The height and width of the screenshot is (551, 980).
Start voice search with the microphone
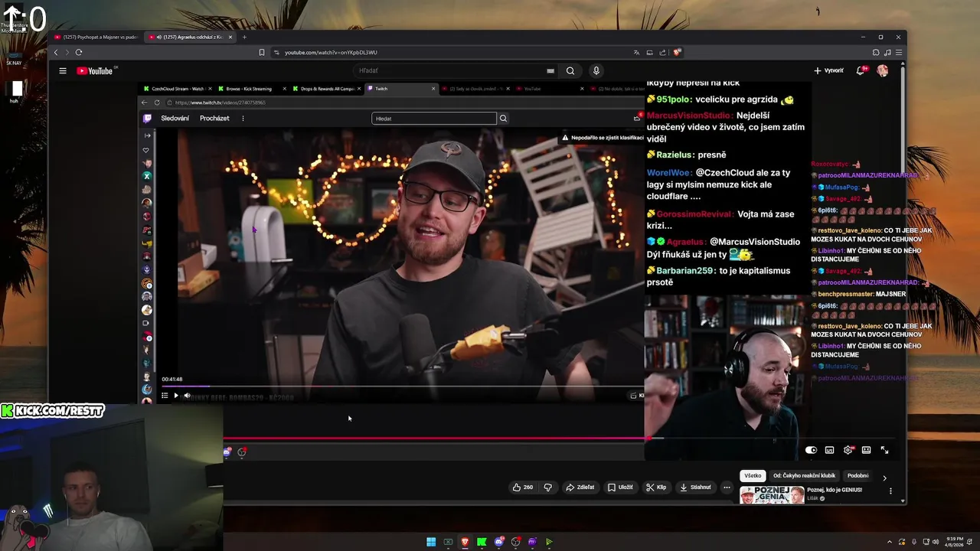click(596, 70)
